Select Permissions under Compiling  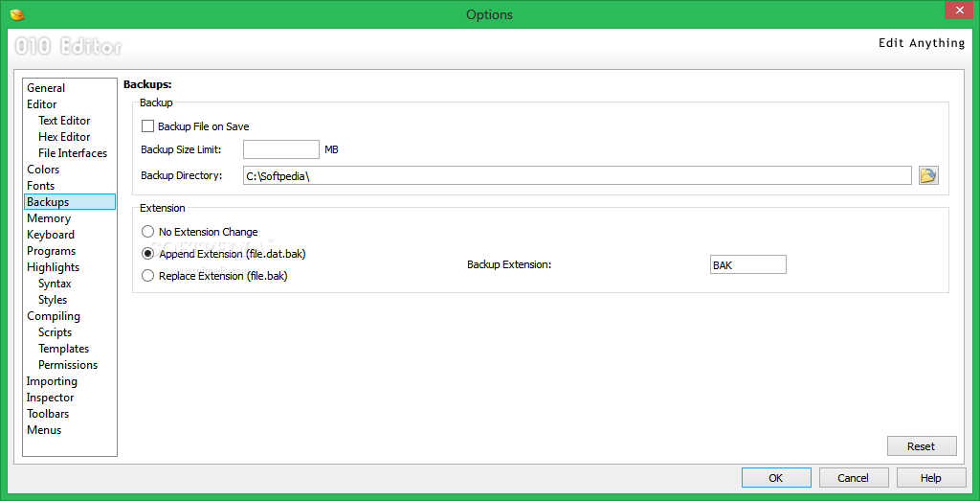click(x=70, y=365)
